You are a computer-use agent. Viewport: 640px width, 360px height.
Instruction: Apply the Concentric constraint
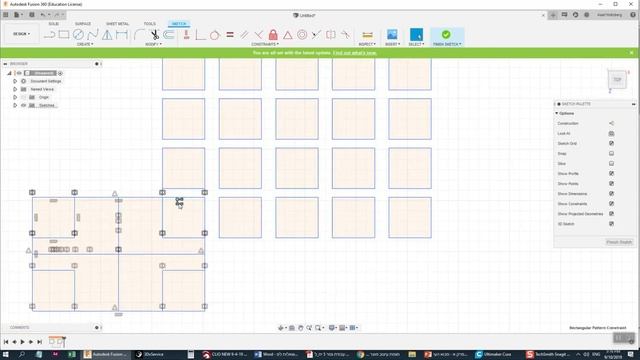302,35
